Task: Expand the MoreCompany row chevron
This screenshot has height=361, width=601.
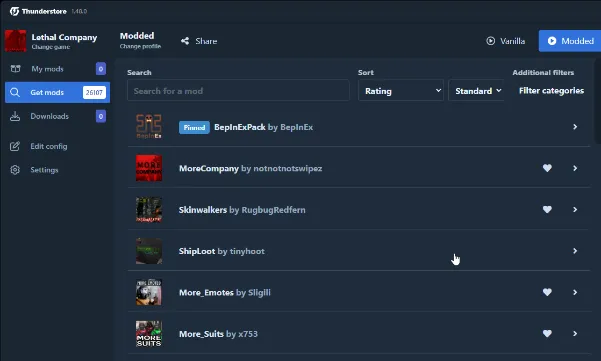Action: coord(575,168)
